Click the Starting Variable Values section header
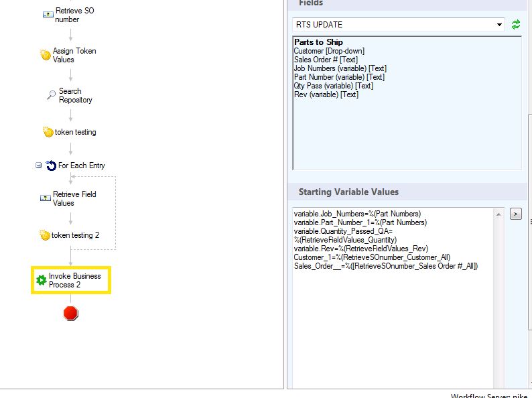 (x=348, y=192)
